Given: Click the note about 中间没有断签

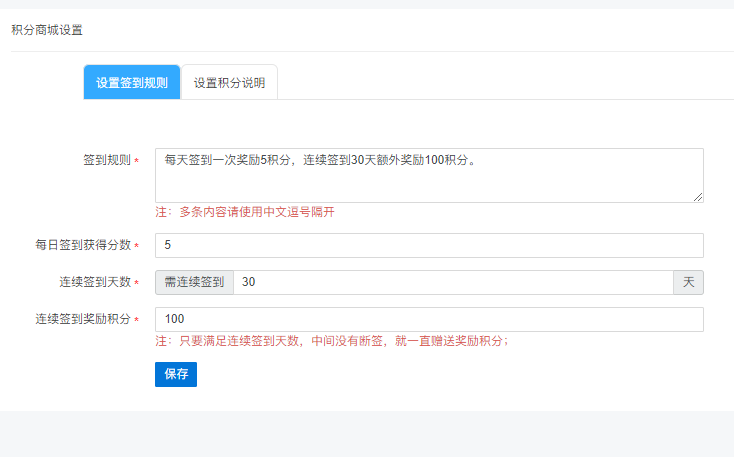Looking at the screenshot, I should coord(332,341).
